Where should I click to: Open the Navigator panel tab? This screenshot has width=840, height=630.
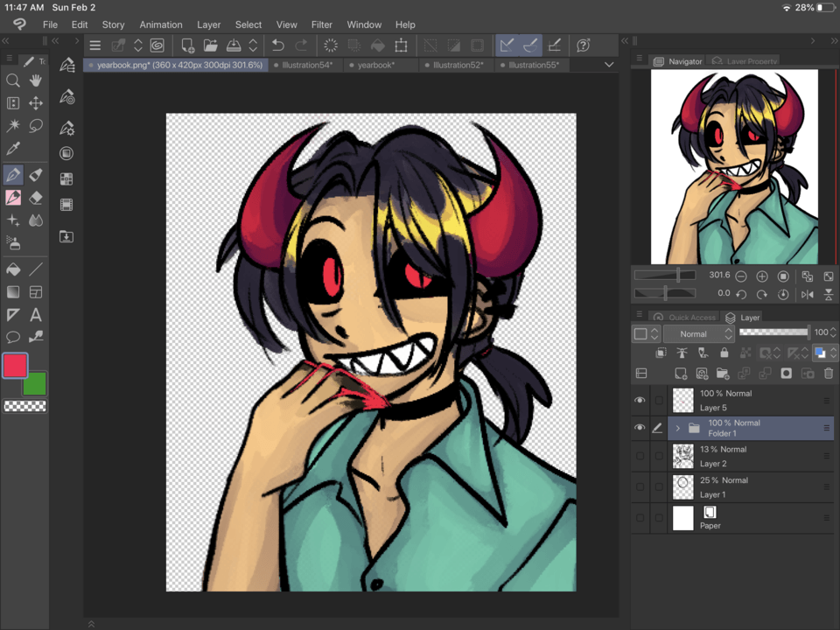click(x=679, y=61)
